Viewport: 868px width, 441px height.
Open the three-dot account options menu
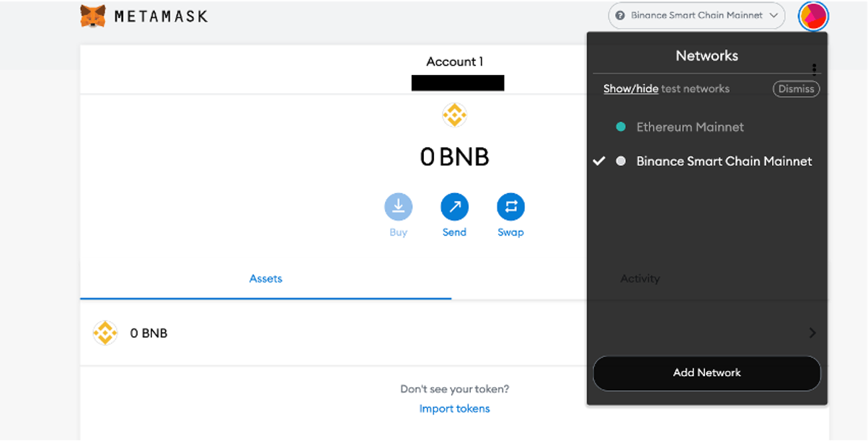pos(814,69)
